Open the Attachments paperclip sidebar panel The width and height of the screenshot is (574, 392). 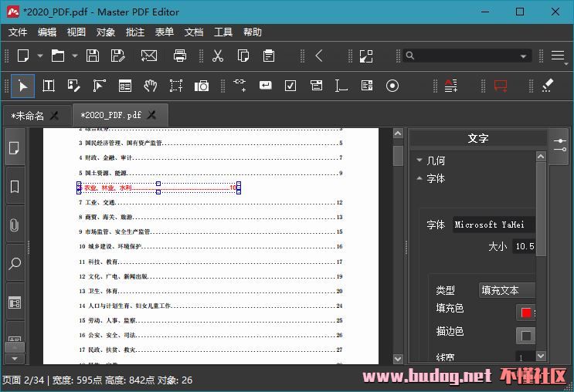click(x=15, y=225)
